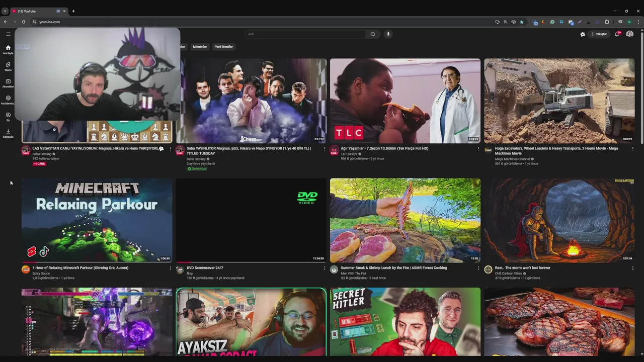Viewport: 644px width, 362px height.
Task: Open options menu for Titled Tuesday video
Action: click(x=325, y=149)
